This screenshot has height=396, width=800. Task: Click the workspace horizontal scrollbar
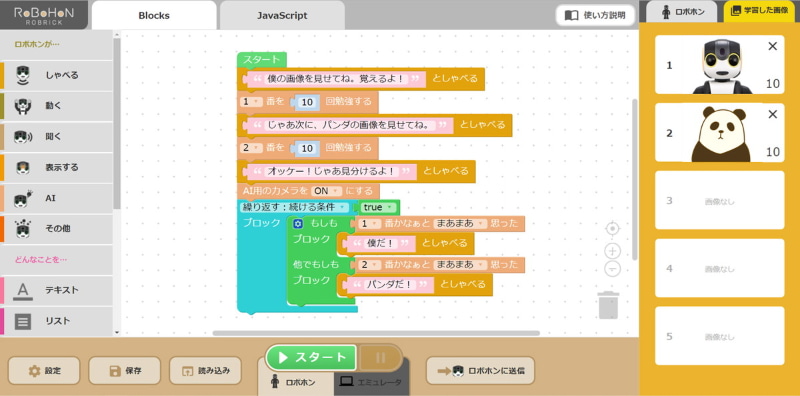point(376,333)
